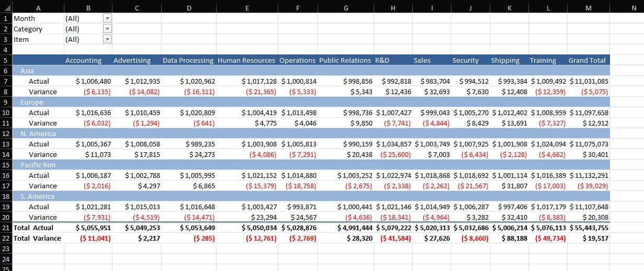
Task: Click the Europe region label
Action: (x=31, y=102)
